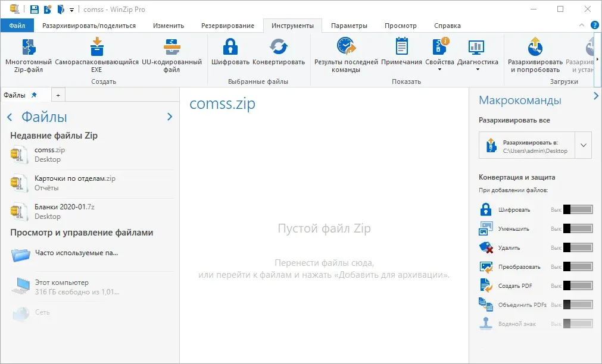Collapse the ribbon with the up chevron
The height and width of the screenshot is (364, 602).
582,26
